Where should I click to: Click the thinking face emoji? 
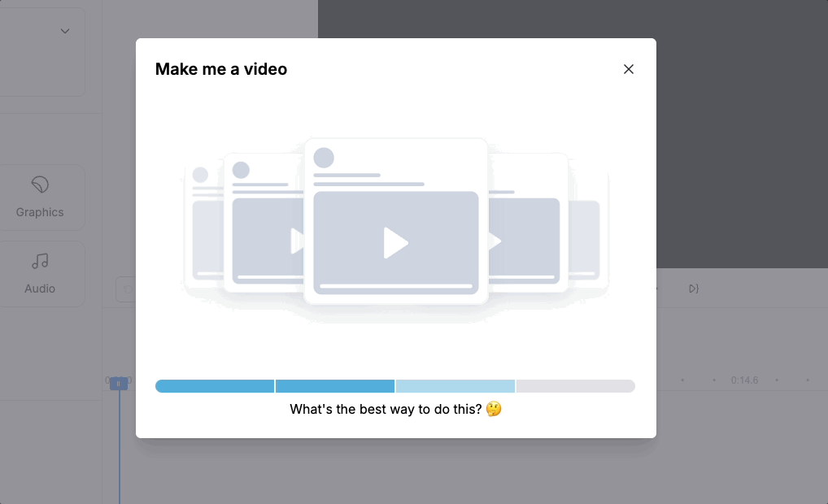pos(494,410)
